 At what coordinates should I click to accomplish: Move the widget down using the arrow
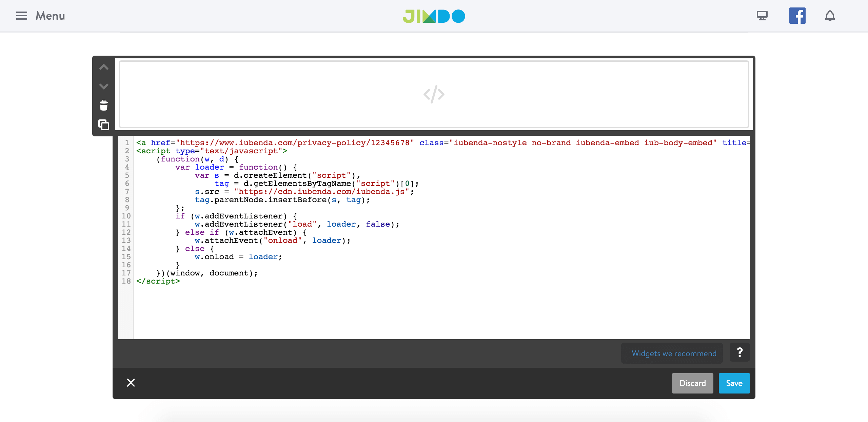coord(103,87)
